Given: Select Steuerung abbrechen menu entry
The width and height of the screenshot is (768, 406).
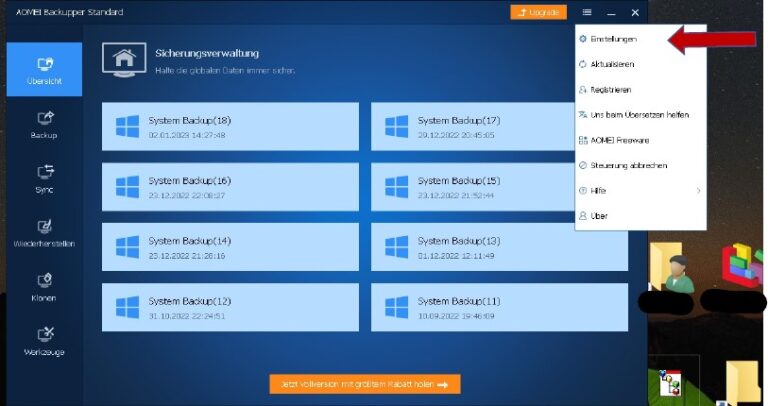Looking at the screenshot, I should (641, 166).
